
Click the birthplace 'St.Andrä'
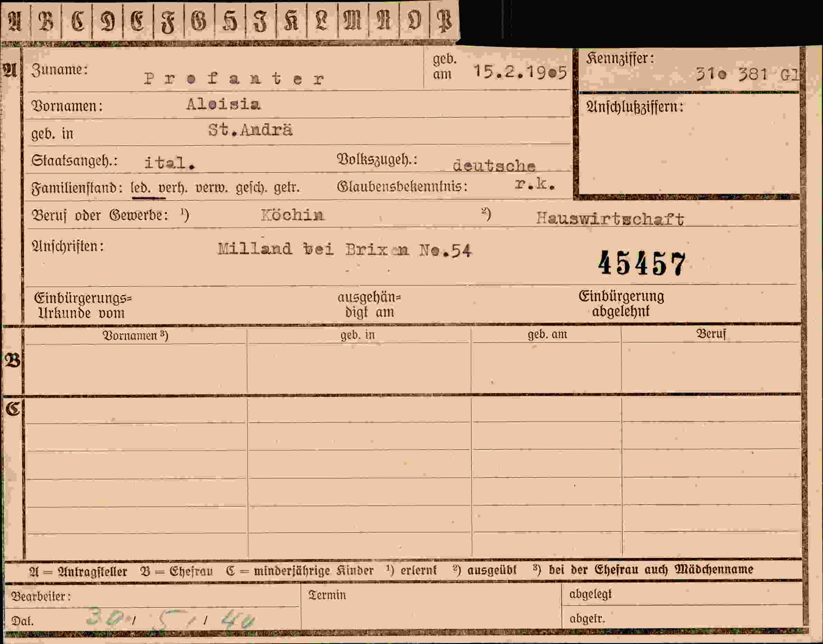[250, 130]
